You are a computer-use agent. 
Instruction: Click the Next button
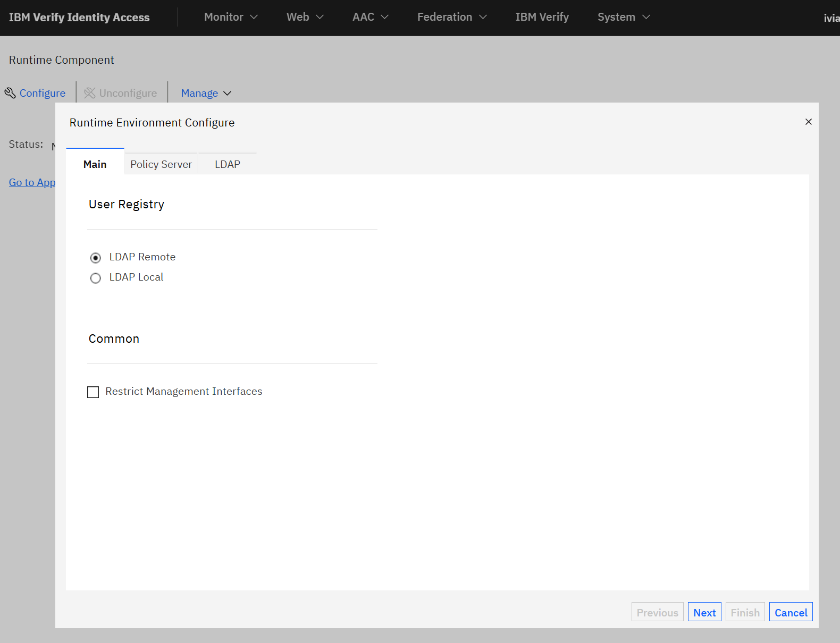coord(704,612)
